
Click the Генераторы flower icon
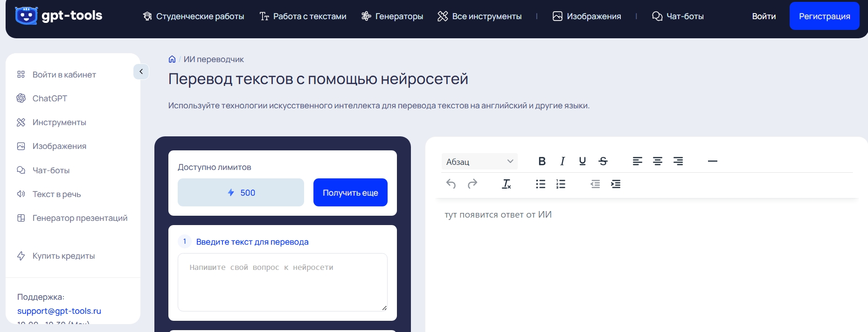point(366,16)
